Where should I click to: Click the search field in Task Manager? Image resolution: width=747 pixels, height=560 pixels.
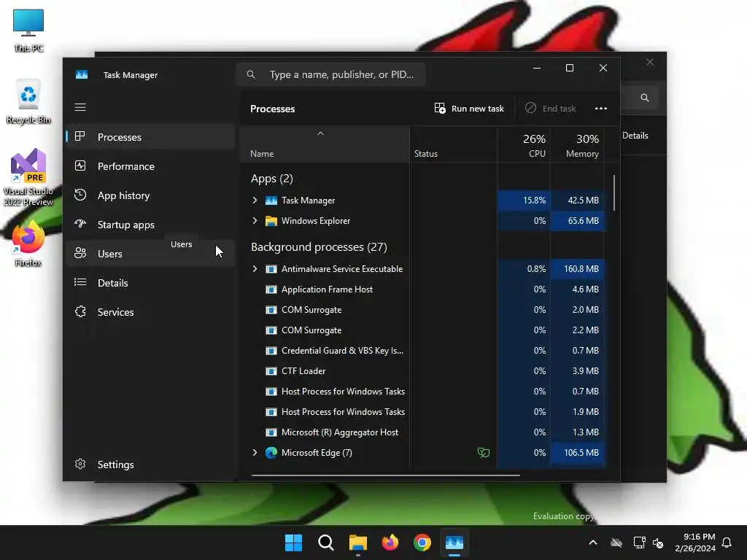(x=330, y=74)
